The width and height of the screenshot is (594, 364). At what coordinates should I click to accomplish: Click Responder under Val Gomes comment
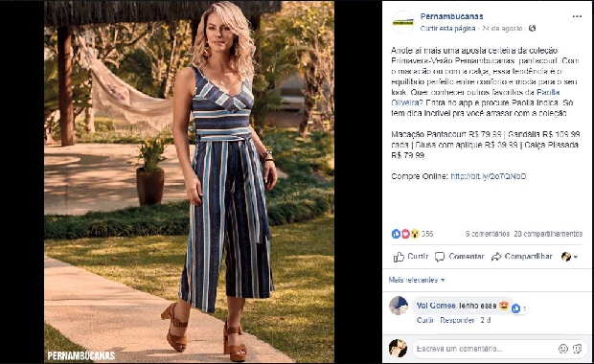pyautogui.click(x=457, y=321)
